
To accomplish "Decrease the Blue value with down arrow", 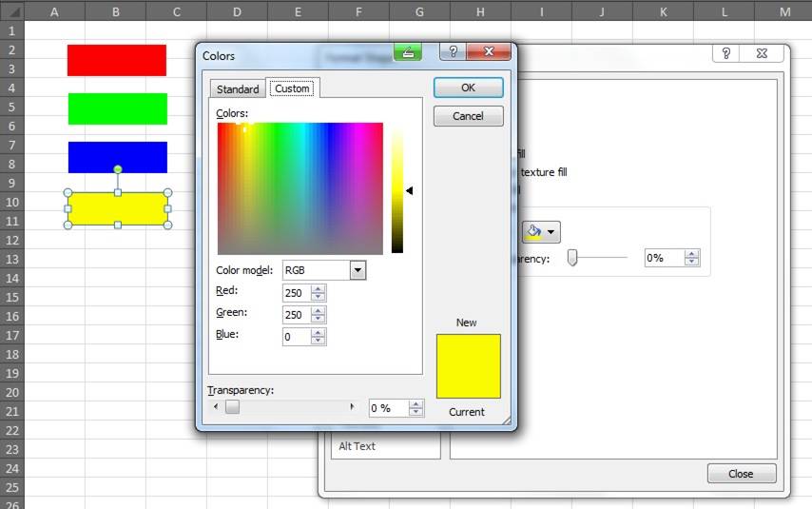I will [x=318, y=341].
